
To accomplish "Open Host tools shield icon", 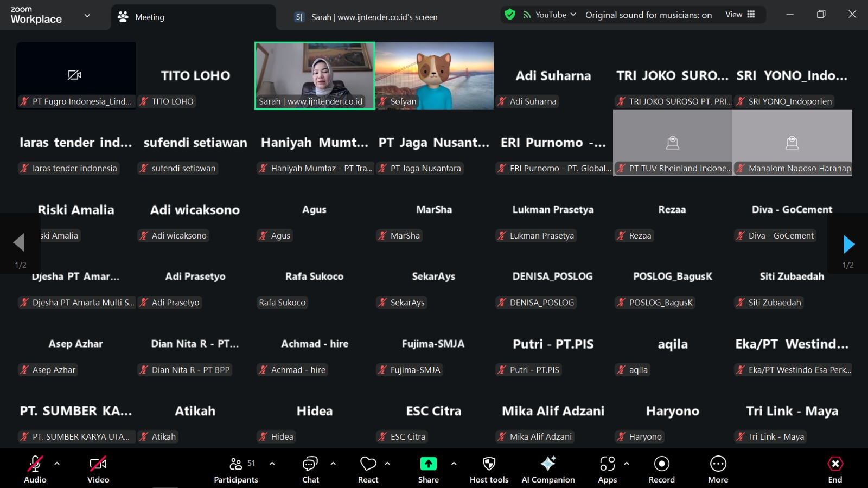I will (x=489, y=470).
